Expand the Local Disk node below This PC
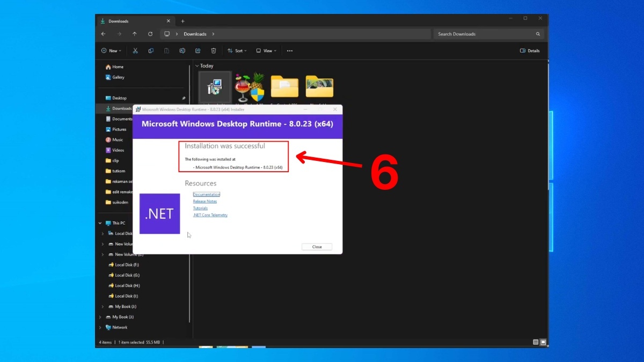Viewport: 644px width, 362px height. [x=103, y=233]
